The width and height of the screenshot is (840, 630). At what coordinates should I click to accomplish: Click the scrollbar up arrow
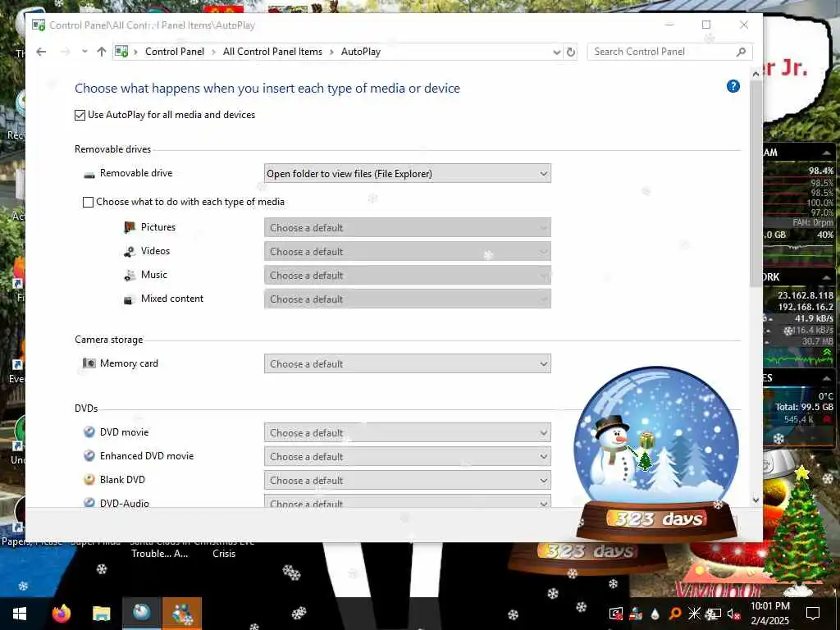756,75
